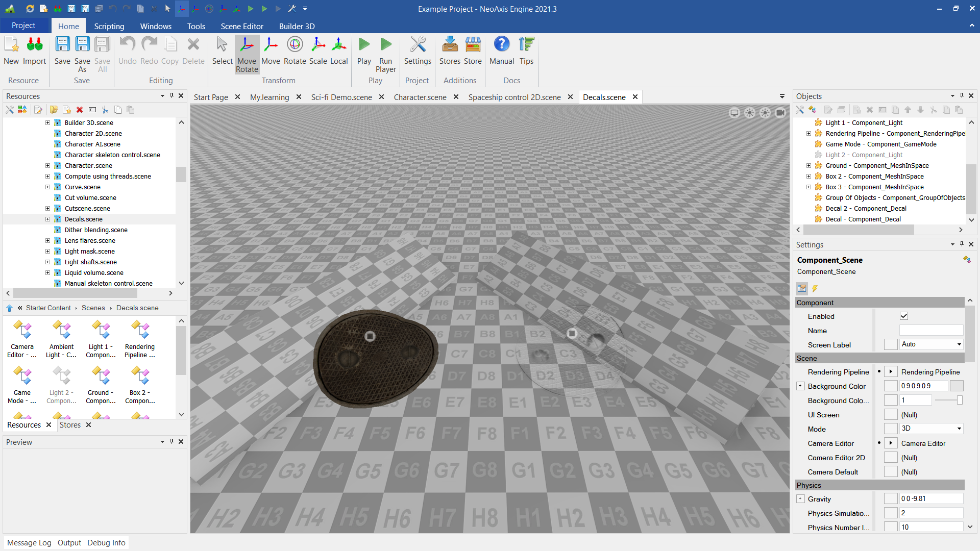Image resolution: width=980 pixels, height=551 pixels.
Task: Open the Message Log panel
Action: tap(29, 542)
